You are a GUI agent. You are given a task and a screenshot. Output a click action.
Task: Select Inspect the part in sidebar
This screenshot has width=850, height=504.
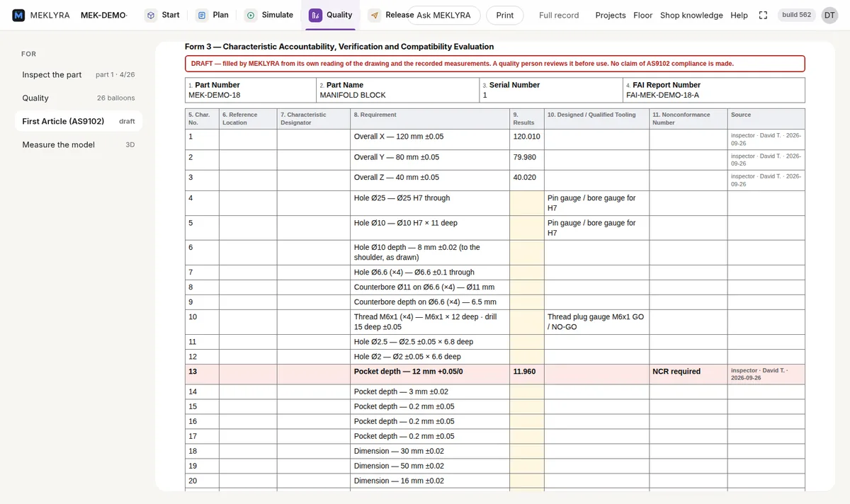point(78,74)
